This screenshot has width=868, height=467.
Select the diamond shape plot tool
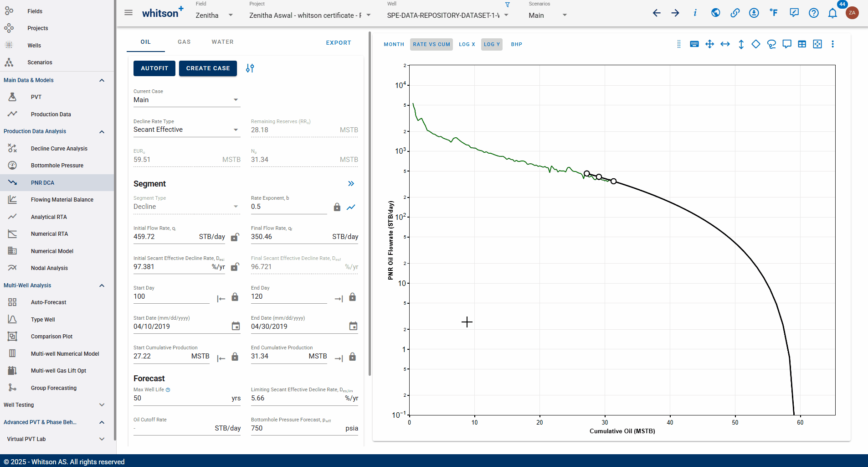756,44
